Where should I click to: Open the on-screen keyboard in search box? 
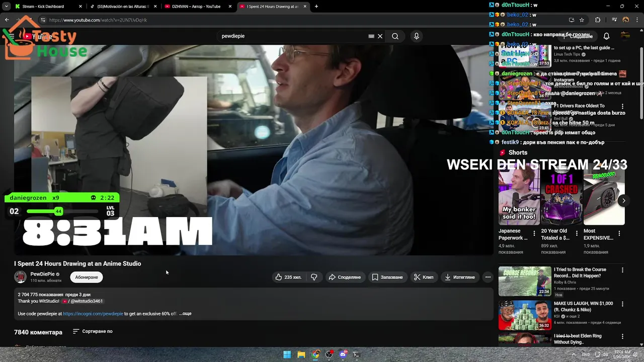click(x=371, y=36)
